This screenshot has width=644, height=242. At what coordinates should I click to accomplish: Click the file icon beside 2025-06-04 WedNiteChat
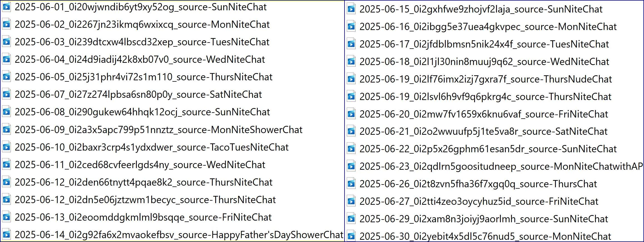click(x=6, y=59)
